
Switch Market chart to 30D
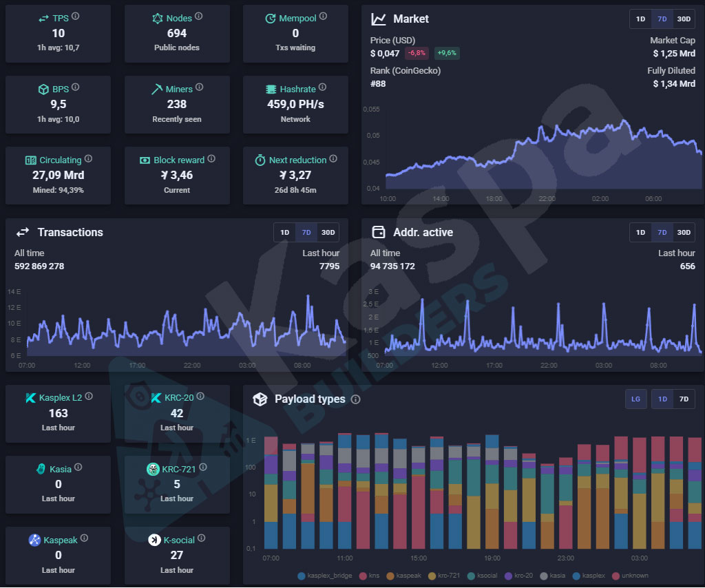point(684,19)
